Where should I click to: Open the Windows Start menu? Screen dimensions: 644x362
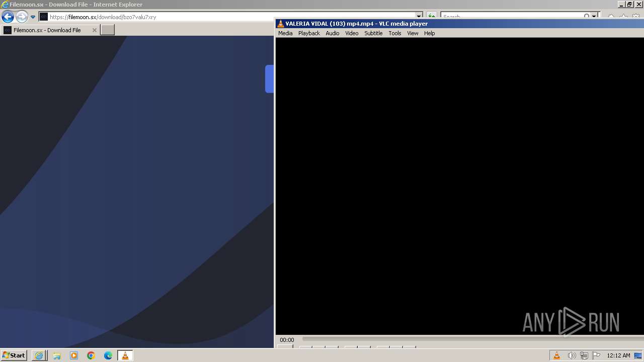click(14, 355)
